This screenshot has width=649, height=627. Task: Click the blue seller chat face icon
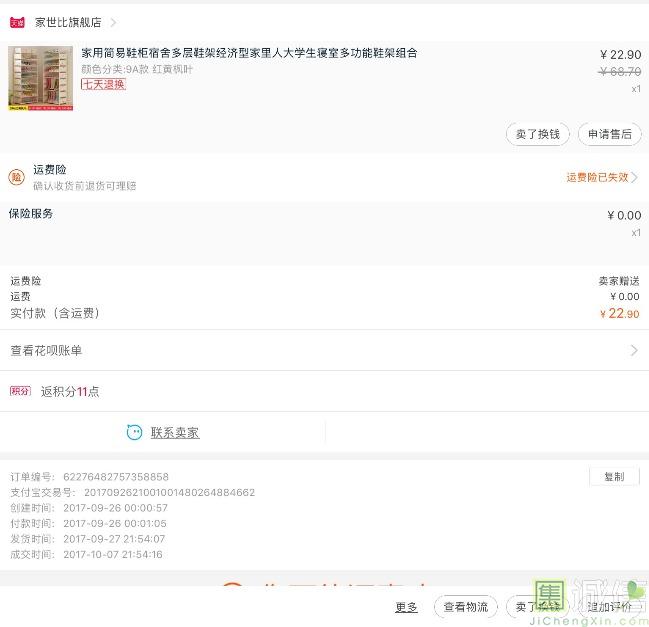[x=134, y=432]
